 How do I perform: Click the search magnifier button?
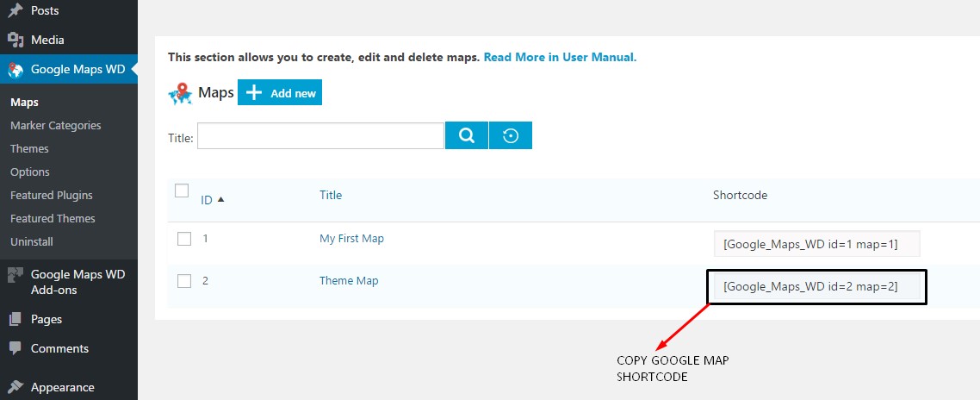pyautogui.click(x=467, y=135)
